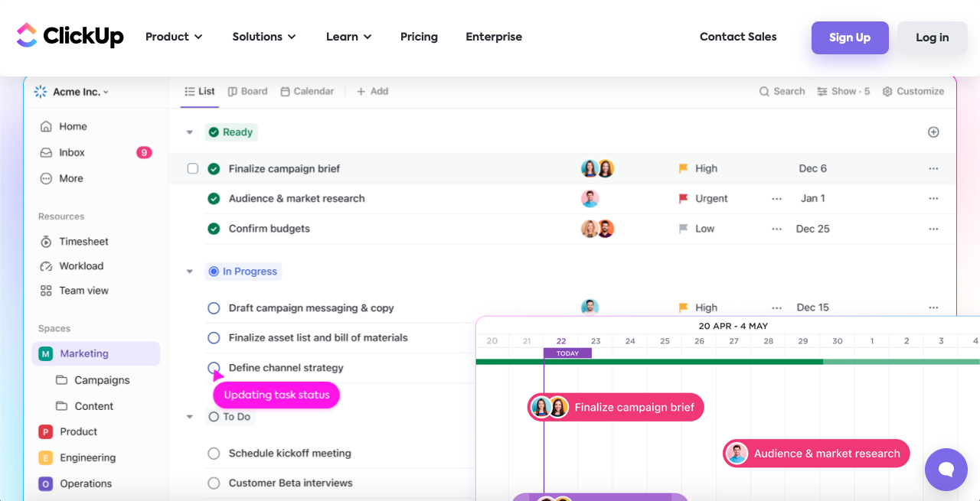Open the Campaigns folder
This screenshot has height=501, width=980.
coord(93,380)
